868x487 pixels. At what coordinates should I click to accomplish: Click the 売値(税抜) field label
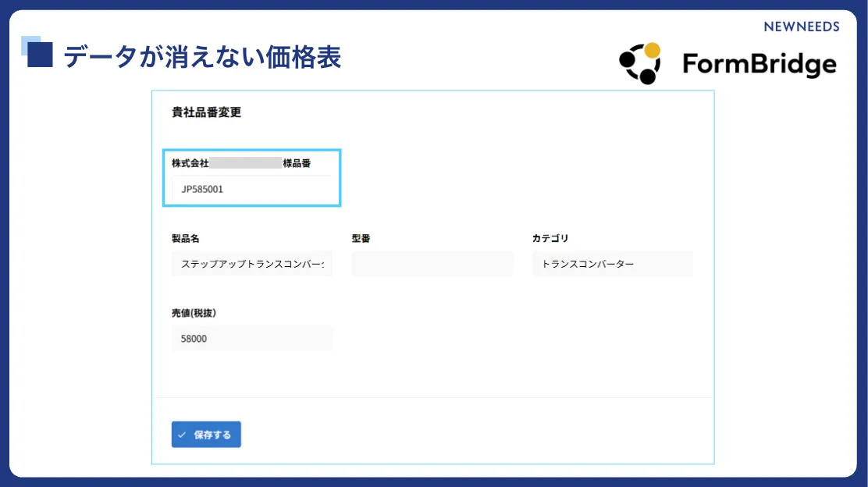click(194, 313)
